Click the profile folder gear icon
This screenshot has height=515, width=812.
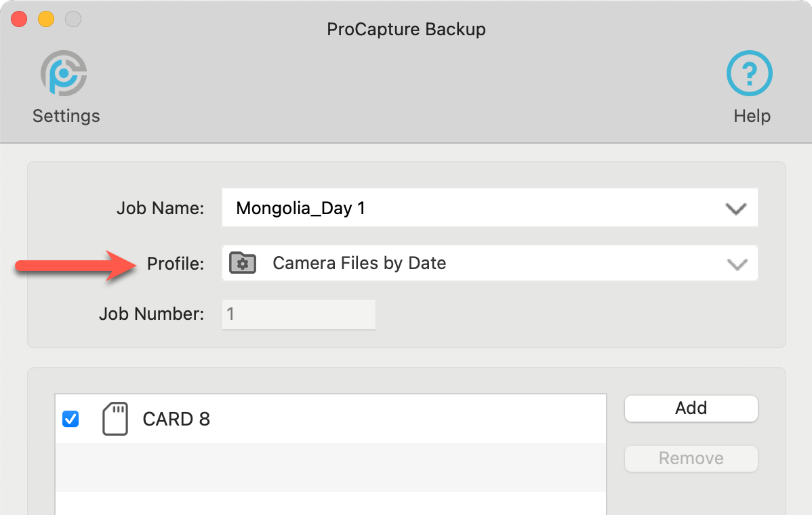[x=243, y=263]
